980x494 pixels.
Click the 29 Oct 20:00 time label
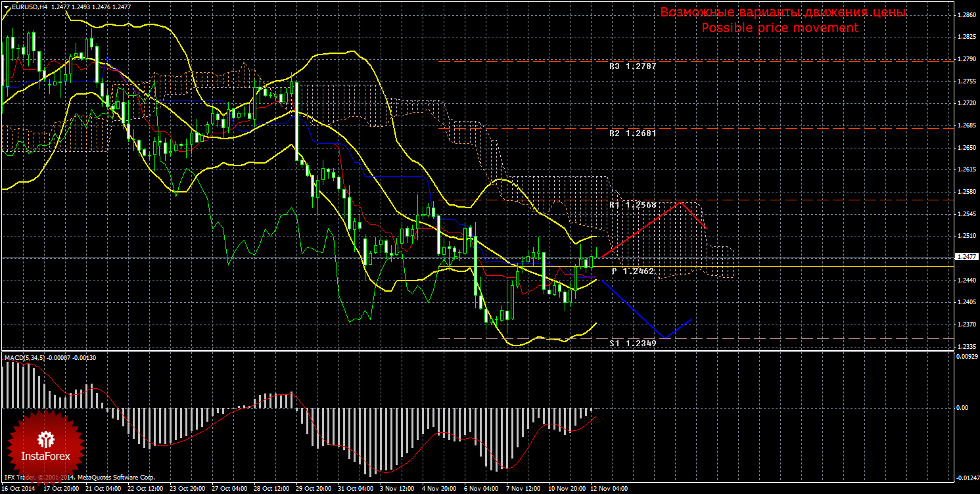point(313,489)
